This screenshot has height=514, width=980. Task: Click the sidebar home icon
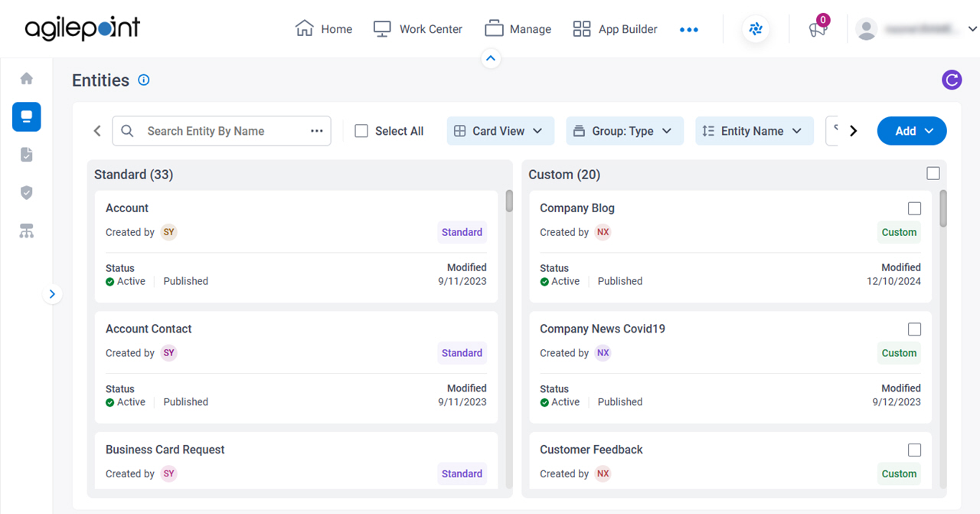click(27, 78)
